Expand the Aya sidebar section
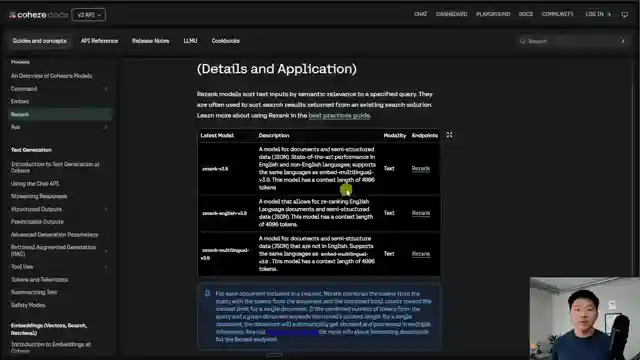 tap(106, 127)
